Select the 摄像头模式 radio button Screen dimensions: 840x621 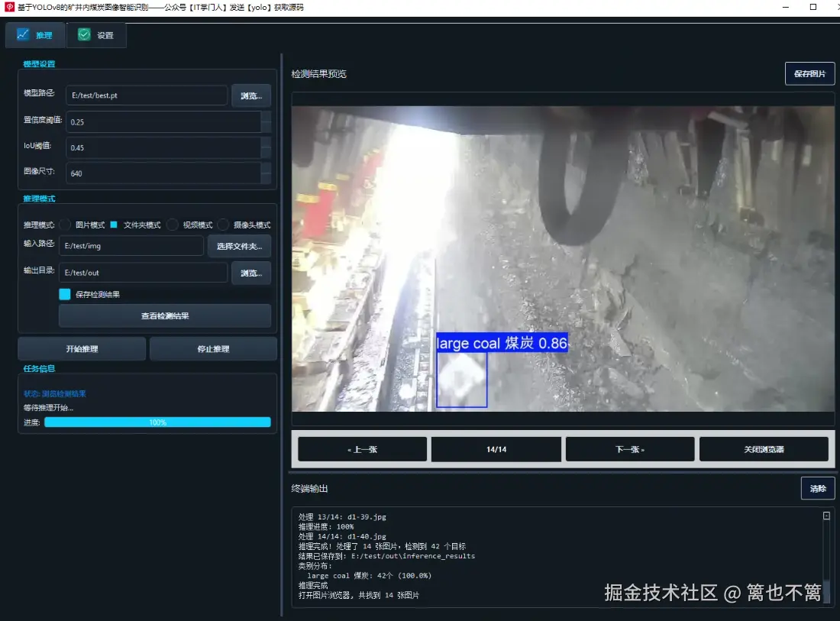pyautogui.click(x=223, y=225)
